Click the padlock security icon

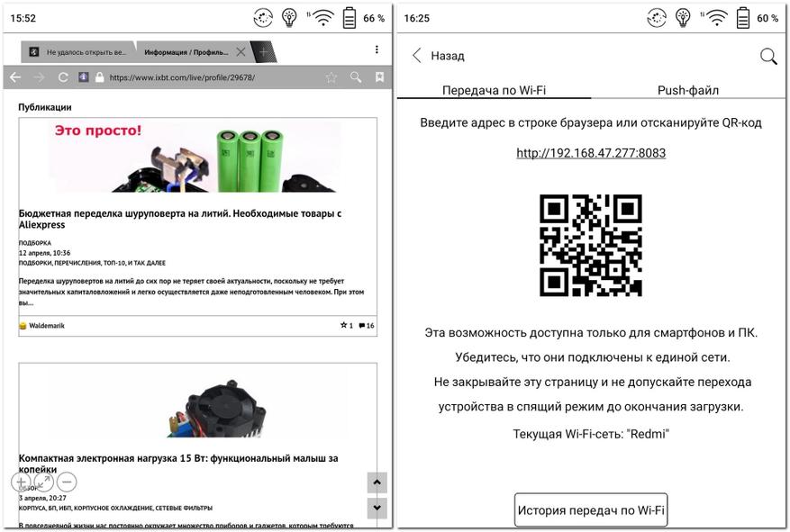(100, 77)
